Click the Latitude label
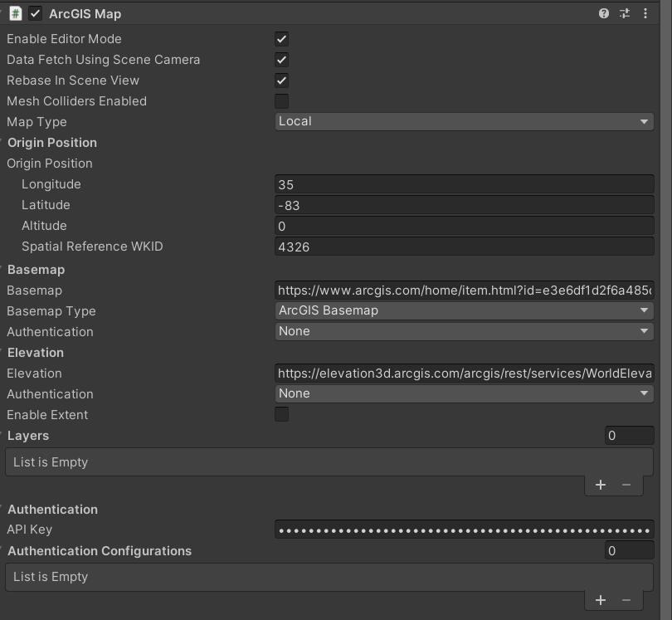Viewport: 672px width, 620px height. (x=46, y=205)
